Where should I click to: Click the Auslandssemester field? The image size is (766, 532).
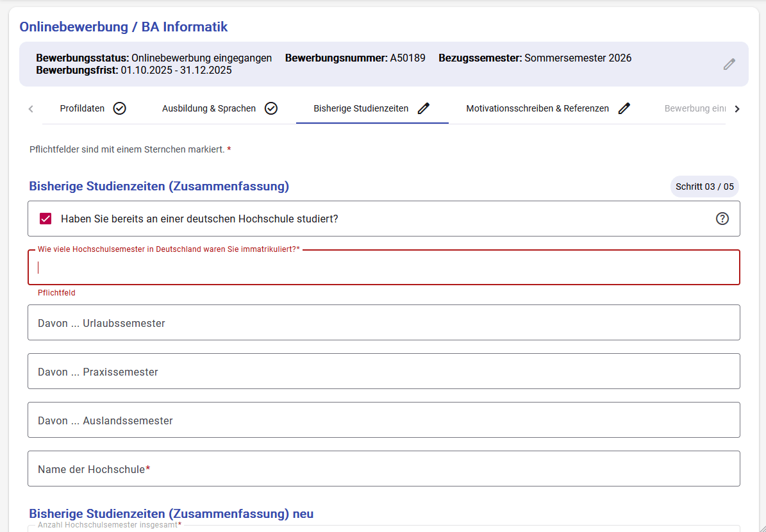point(383,419)
